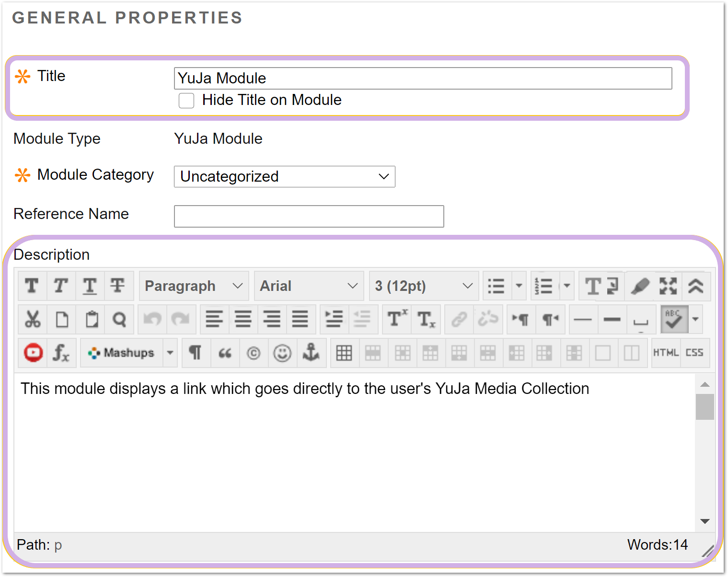Viewport: 728px width, 577px height.
Task: Underline the selected text
Action: [90, 286]
